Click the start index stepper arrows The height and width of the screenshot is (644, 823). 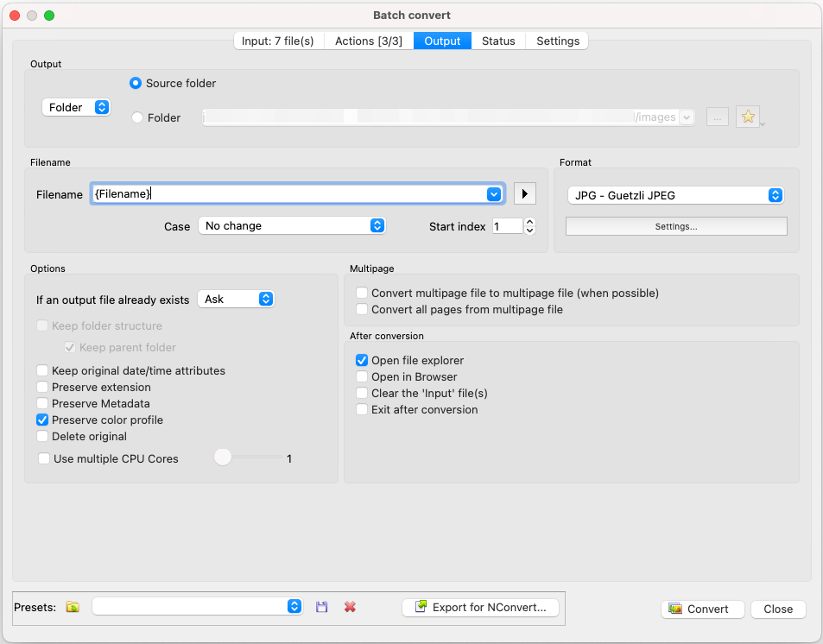(530, 226)
